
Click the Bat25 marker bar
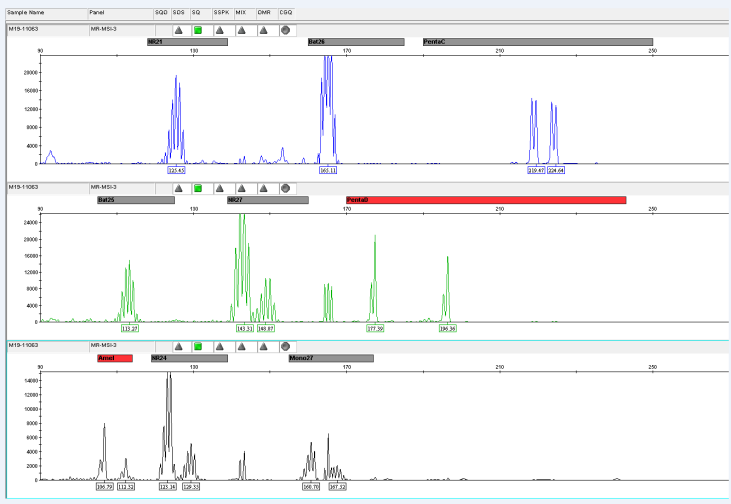136,200
